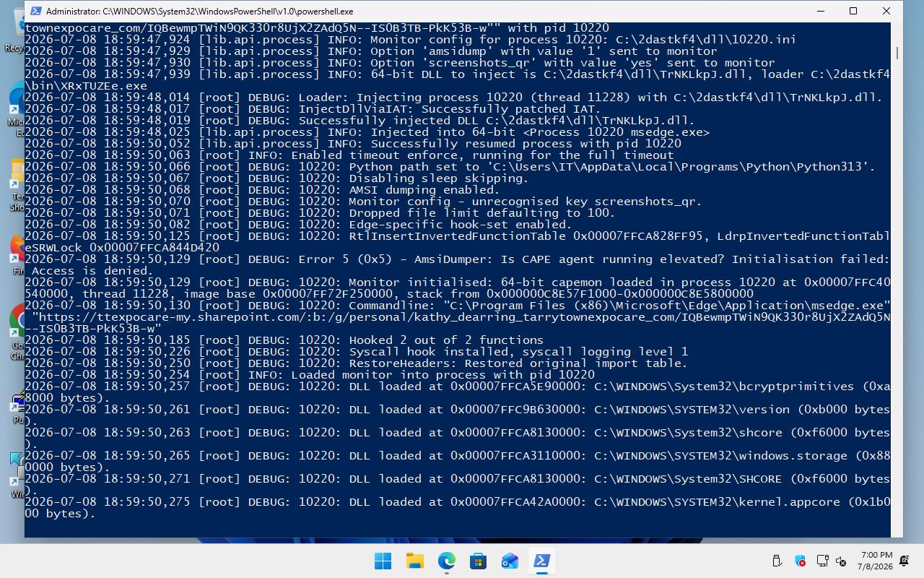
Task: Open the Windows Start menu
Action: [383, 561]
